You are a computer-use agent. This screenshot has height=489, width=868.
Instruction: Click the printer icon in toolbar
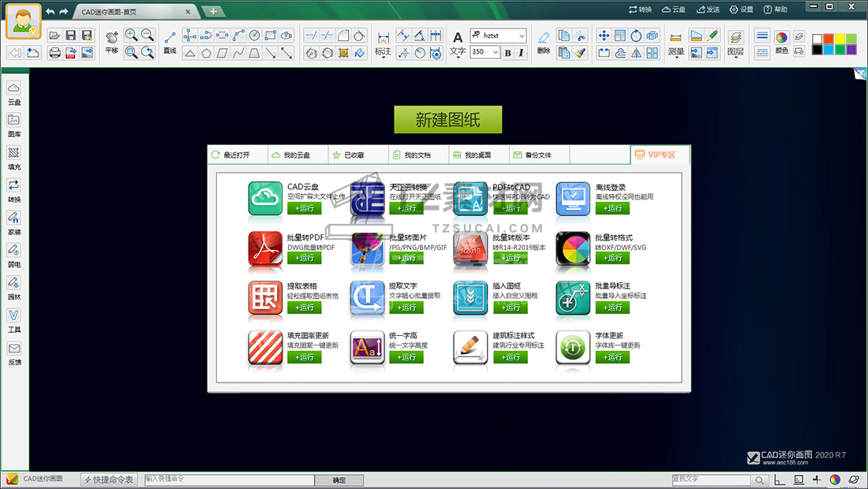[x=54, y=53]
